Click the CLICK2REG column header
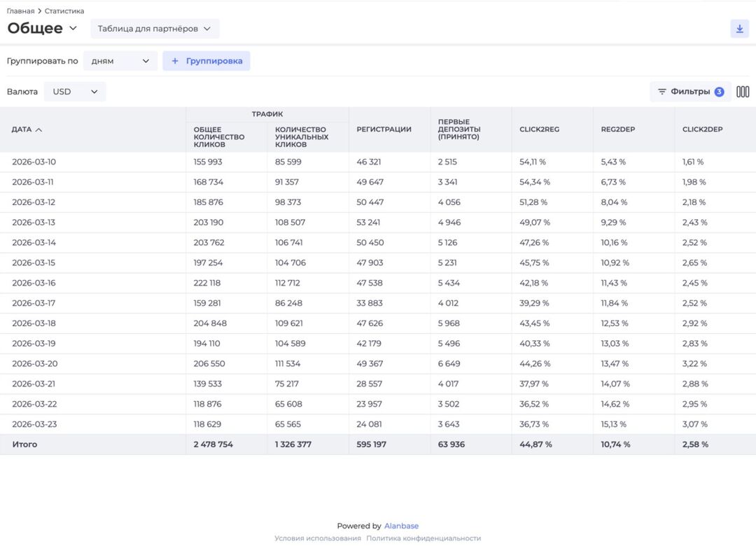This screenshot has width=756, height=546. click(539, 129)
